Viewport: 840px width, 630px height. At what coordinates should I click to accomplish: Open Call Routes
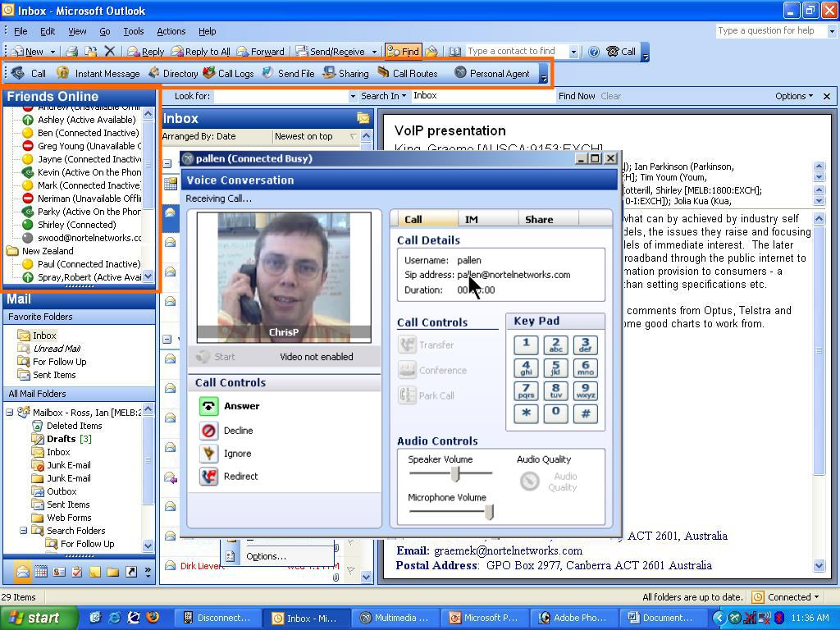pos(407,73)
